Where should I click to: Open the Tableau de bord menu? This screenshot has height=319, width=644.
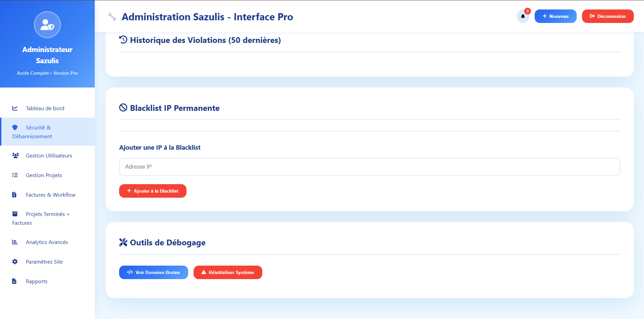45,108
